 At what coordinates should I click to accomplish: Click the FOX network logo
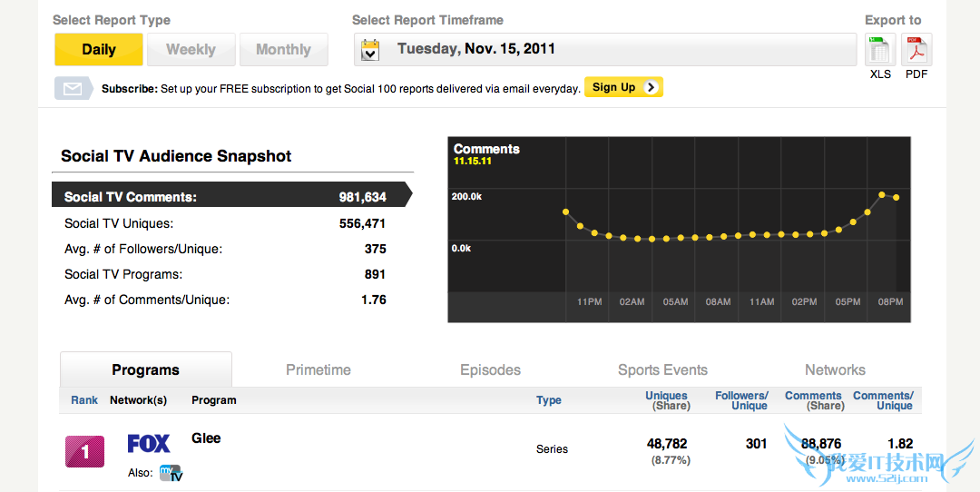[x=149, y=444]
